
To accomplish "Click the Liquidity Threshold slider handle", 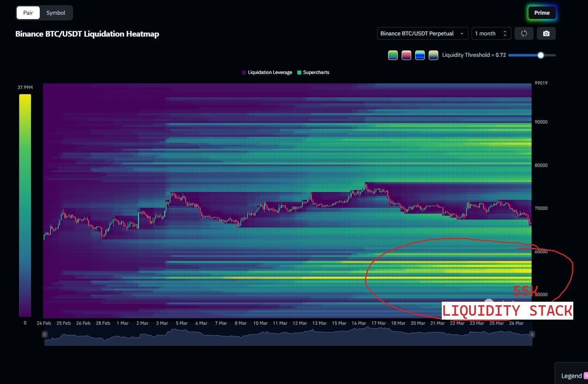I will [x=541, y=55].
